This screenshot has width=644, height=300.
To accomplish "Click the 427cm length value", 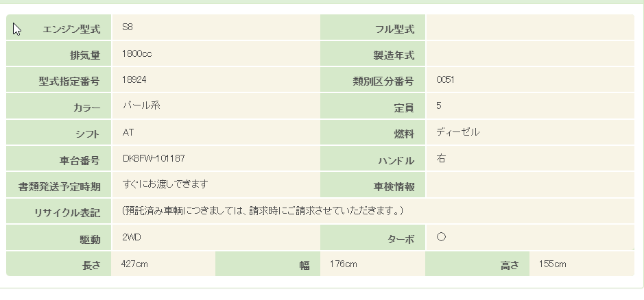I will 134,264.
